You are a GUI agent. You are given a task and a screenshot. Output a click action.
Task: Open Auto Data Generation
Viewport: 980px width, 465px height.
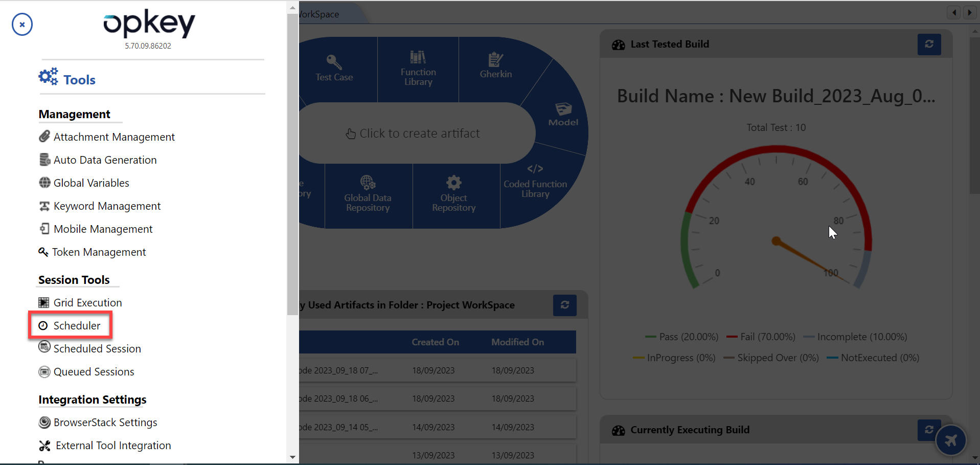pos(98,160)
